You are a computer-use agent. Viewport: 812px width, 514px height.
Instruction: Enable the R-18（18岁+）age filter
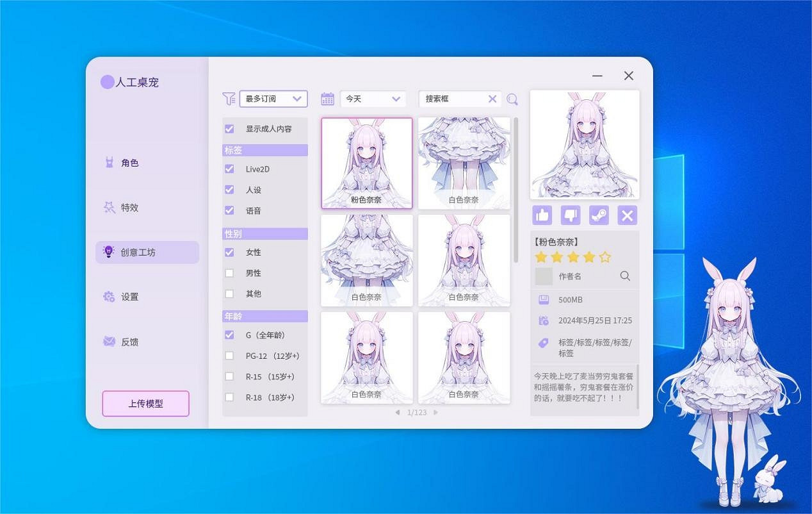tap(229, 397)
